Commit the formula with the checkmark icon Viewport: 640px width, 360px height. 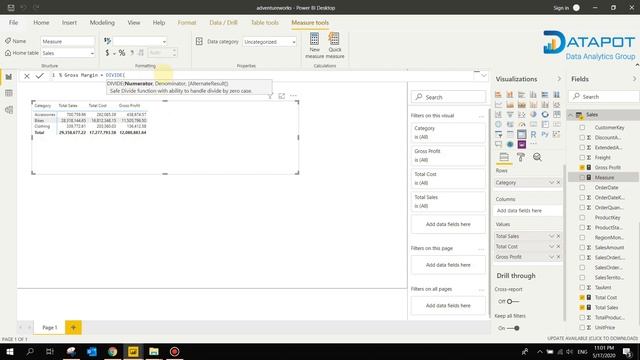click(40, 76)
